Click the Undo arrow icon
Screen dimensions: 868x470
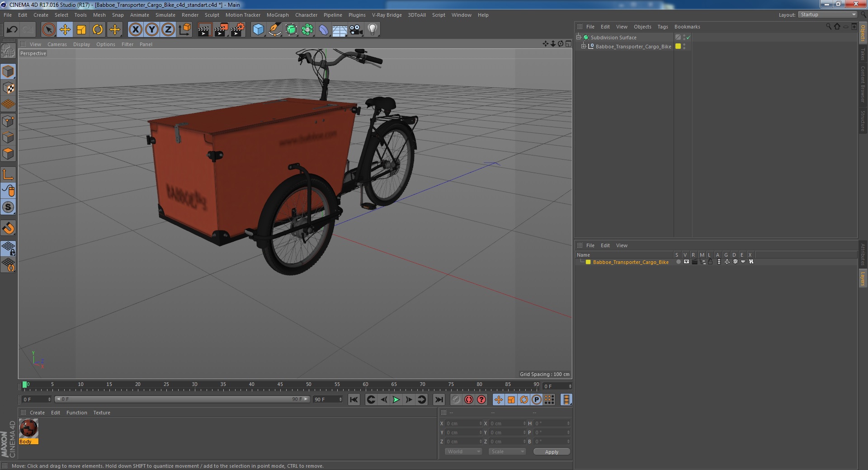click(x=12, y=30)
